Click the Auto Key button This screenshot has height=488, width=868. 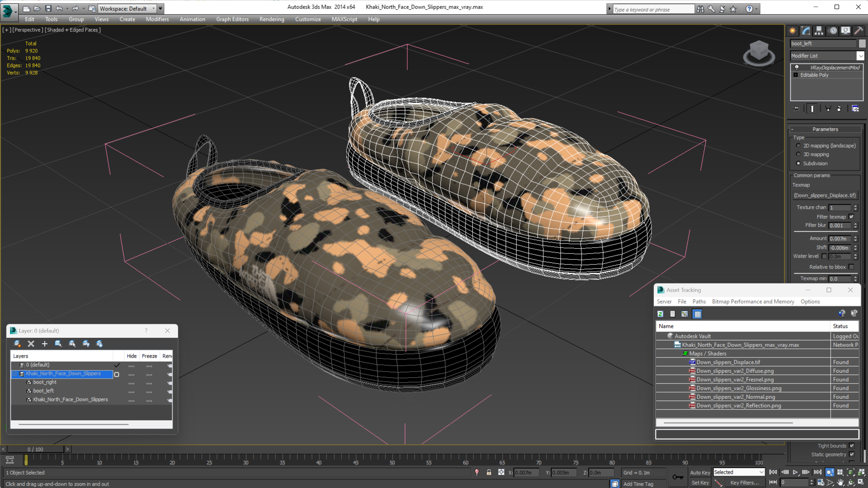pyautogui.click(x=700, y=472)
